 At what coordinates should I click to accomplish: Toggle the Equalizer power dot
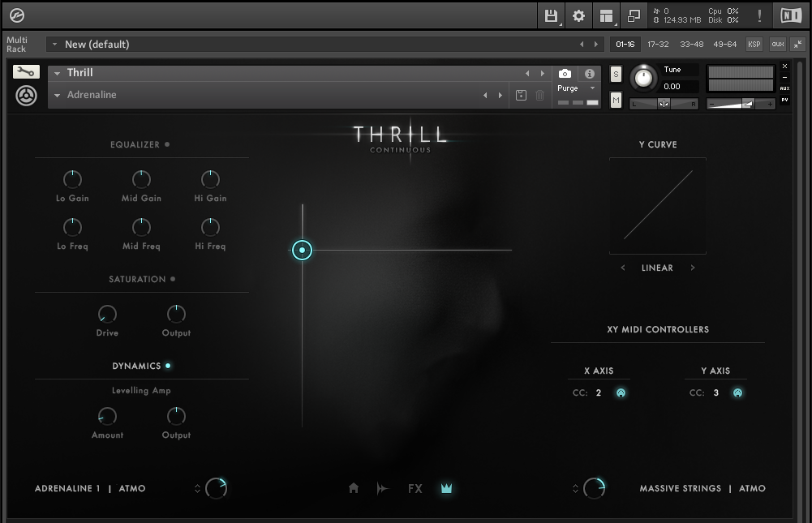(167, 144)
